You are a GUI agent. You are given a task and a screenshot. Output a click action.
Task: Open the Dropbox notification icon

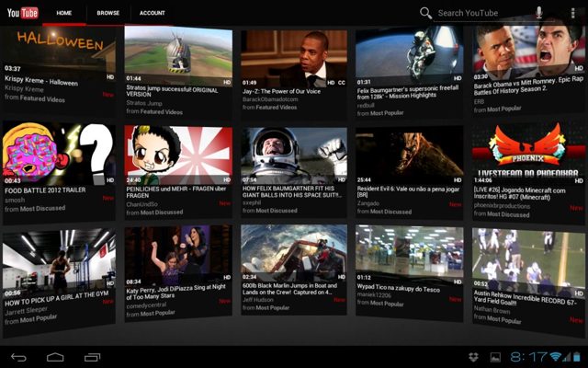coord(474,357)
